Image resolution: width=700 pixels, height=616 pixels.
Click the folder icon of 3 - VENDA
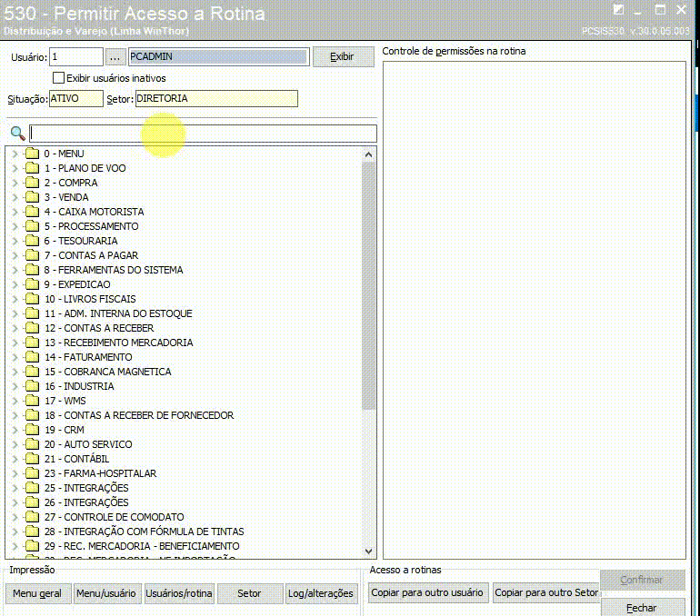coord(32,197)
